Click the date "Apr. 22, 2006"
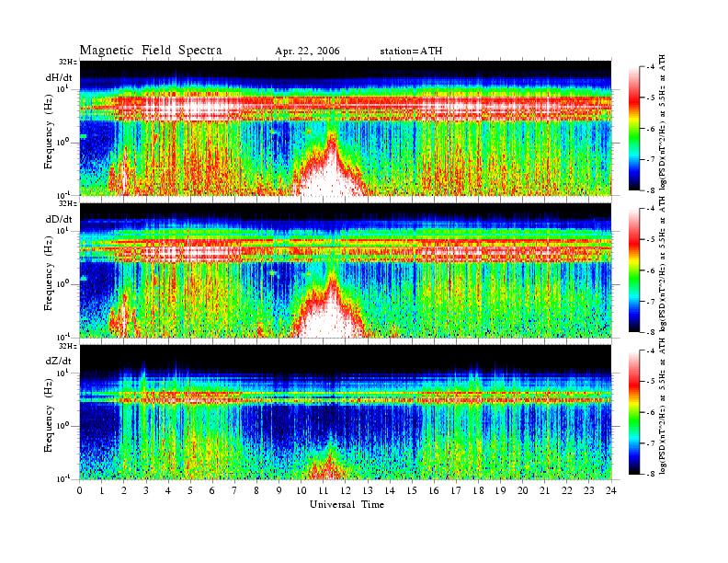Image resolution: width=728 pixels, height=563 pixels. point(307,52)
